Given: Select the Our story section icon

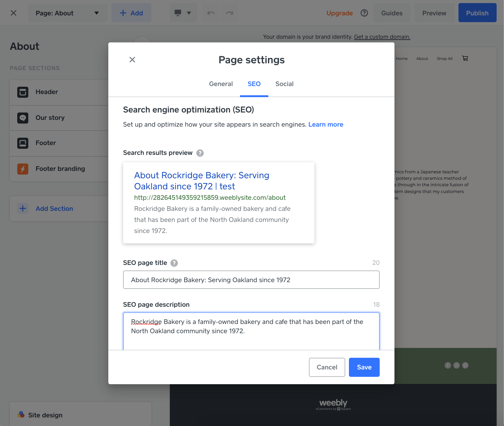Looking at the screenshot, I should tap(23, 118).
